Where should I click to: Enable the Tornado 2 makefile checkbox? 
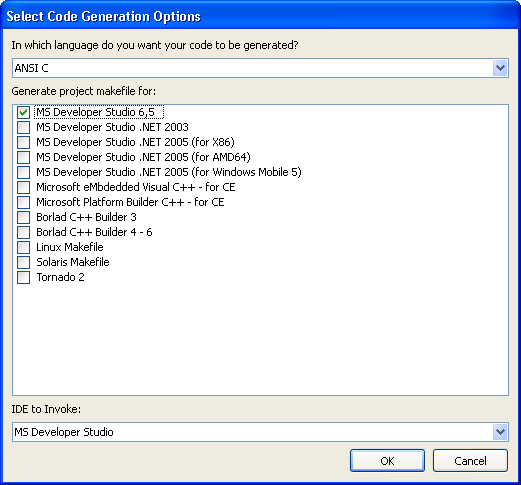(23, 277)
